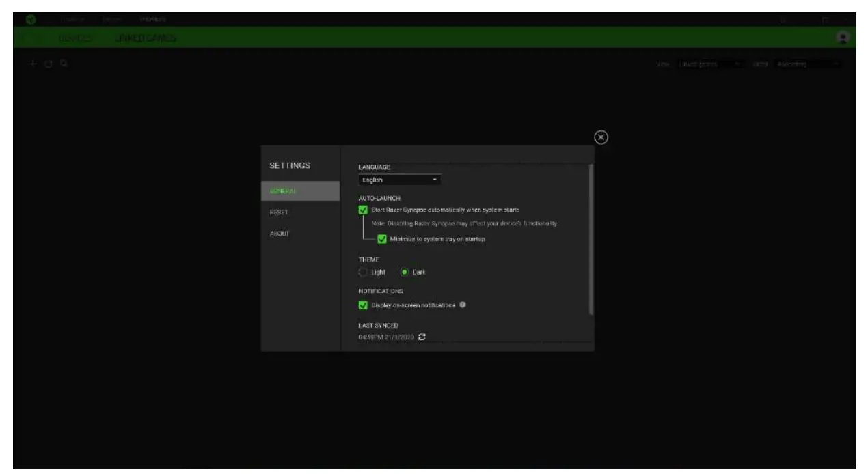This screenshot has width=868, height=474.
Task: Select the General settings tab
Action: tap(300, 191)
